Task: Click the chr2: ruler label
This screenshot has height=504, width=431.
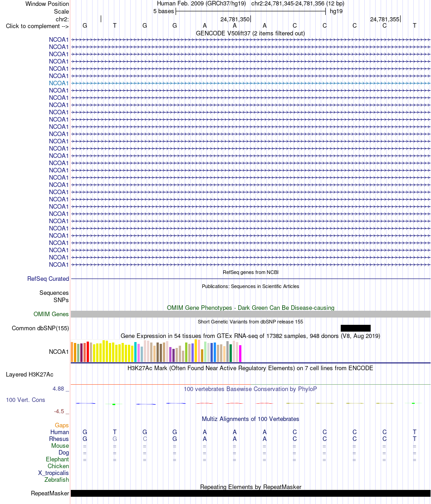Action: coord(62,20)
